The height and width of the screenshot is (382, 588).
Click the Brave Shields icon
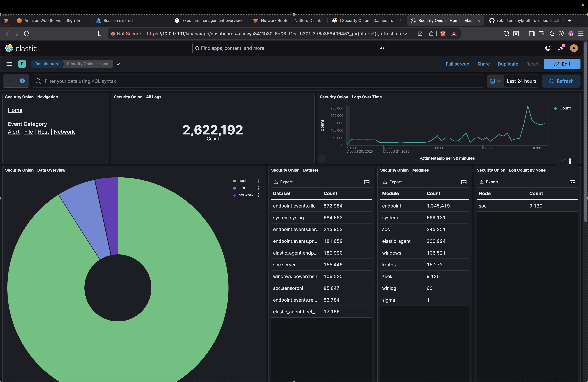(443, 34)
